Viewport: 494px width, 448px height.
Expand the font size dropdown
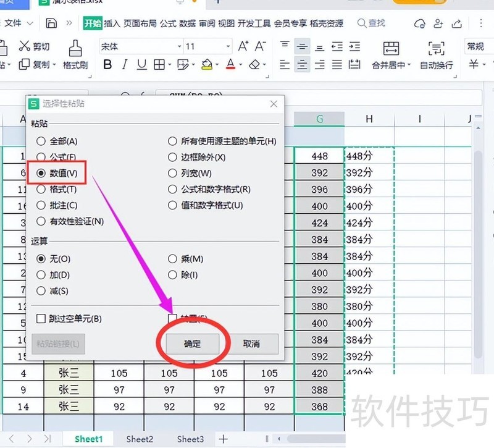(228, 47)
